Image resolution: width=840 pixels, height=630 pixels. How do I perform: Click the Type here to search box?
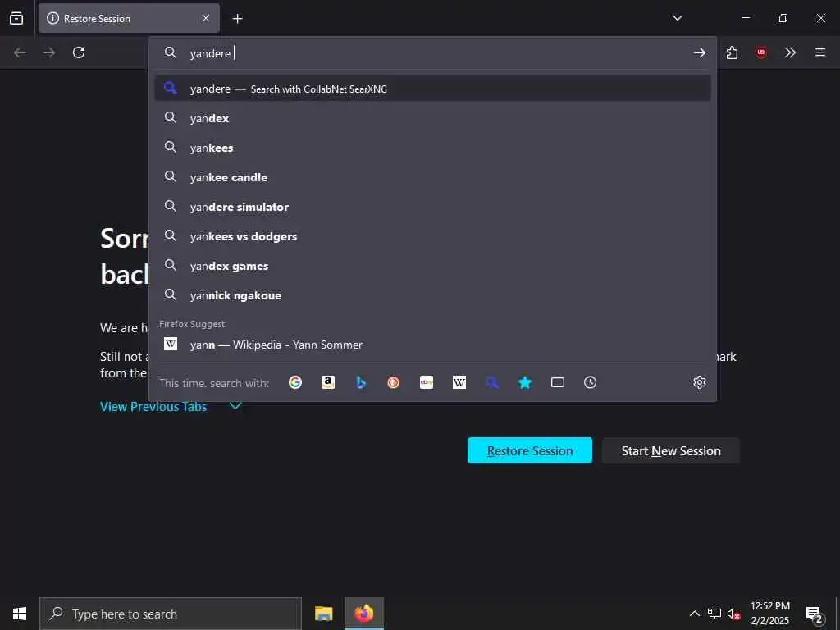[x=171, y=614]
